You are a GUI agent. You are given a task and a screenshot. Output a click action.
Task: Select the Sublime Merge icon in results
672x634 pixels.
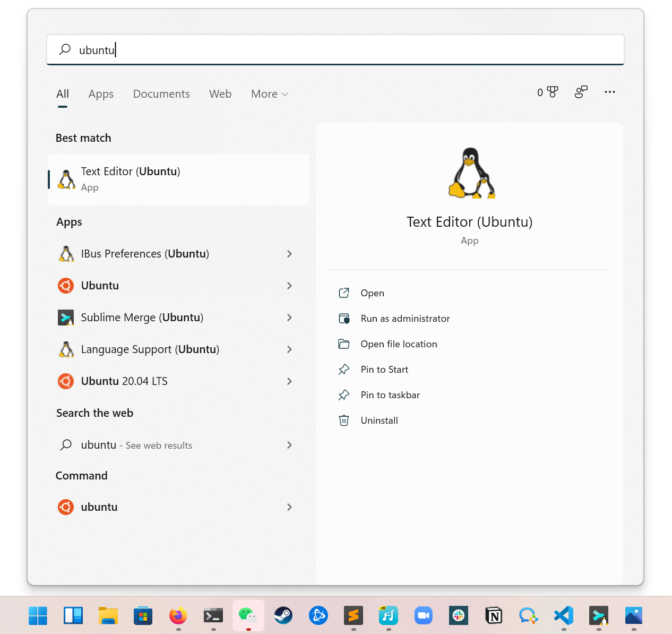click(66, 318)
